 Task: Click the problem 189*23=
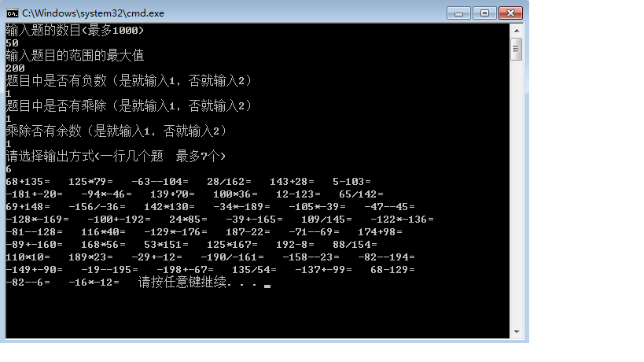tap(90, 257)
